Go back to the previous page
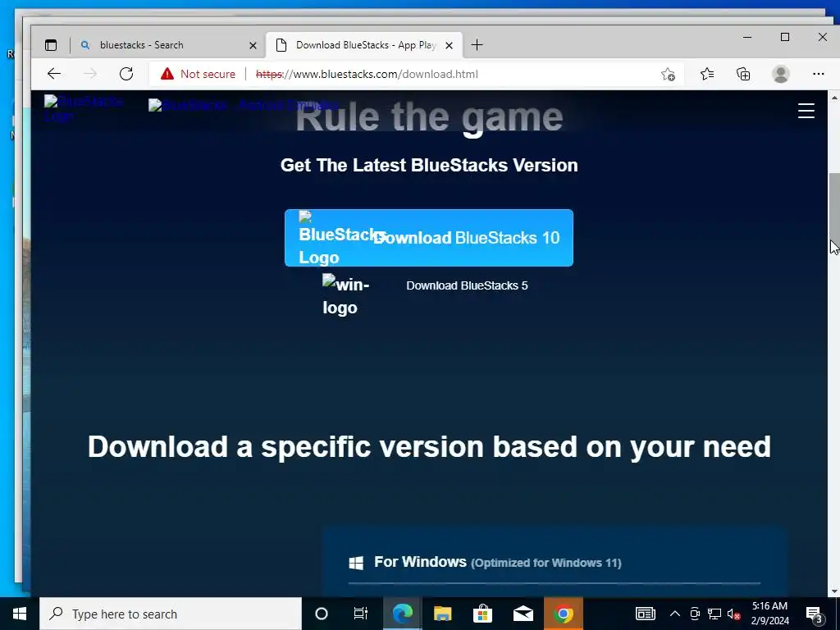Image resolution: width=840 pixels, height=630 pixels. (x=54, y=74)
